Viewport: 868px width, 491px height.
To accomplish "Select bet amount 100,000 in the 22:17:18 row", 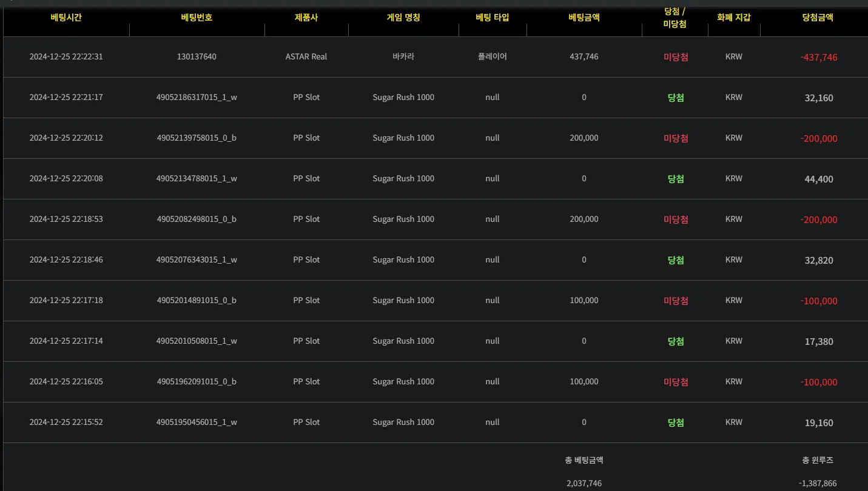I will pos(584,300).
